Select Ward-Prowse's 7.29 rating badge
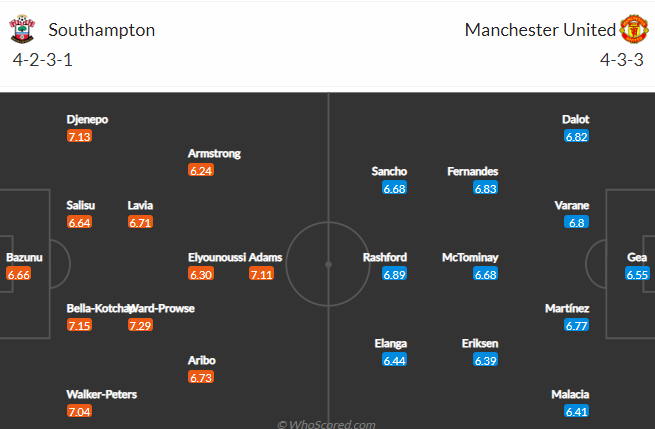 [140, 325]
